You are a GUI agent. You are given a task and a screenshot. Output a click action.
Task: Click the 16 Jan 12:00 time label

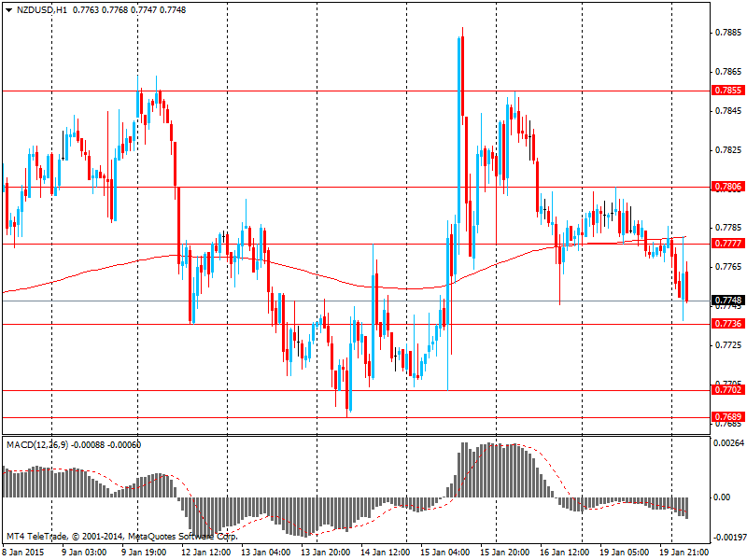coord(565,552)
